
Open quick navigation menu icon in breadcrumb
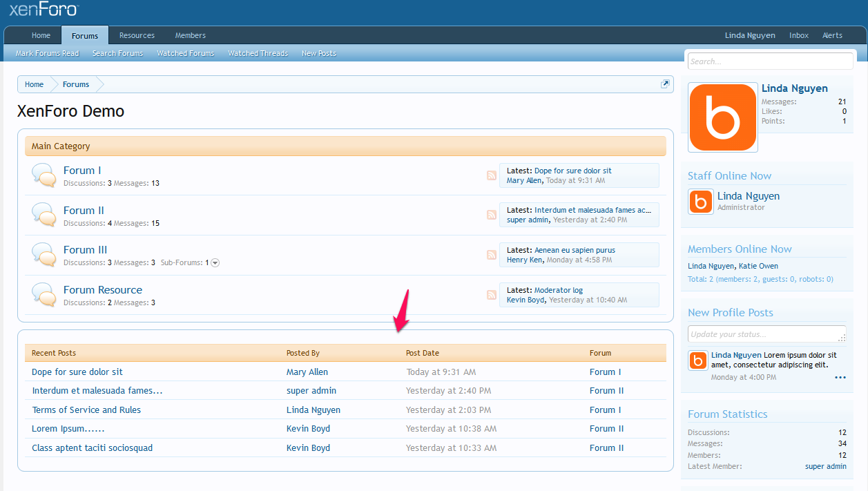665,84
